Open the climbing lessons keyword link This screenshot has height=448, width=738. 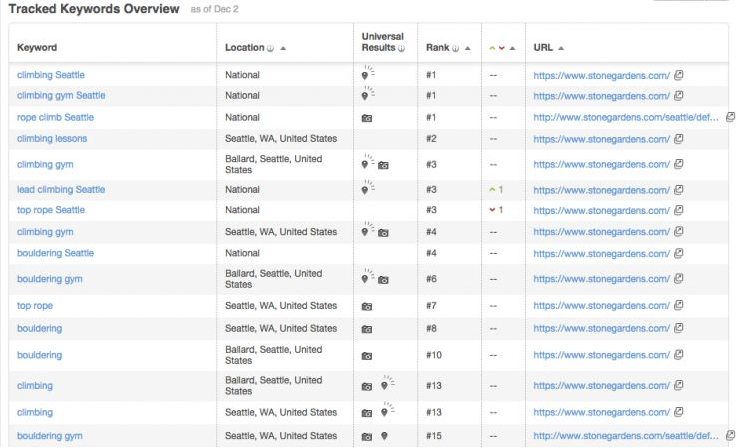pyautogui.click(x=52, y=139)
